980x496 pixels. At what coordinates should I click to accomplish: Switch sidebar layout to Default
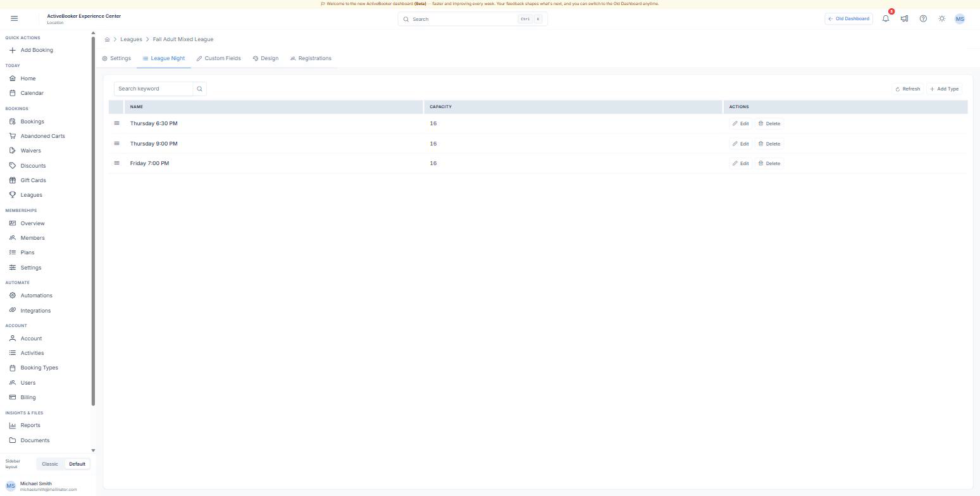pyautogui.click(x=77, y=464)
